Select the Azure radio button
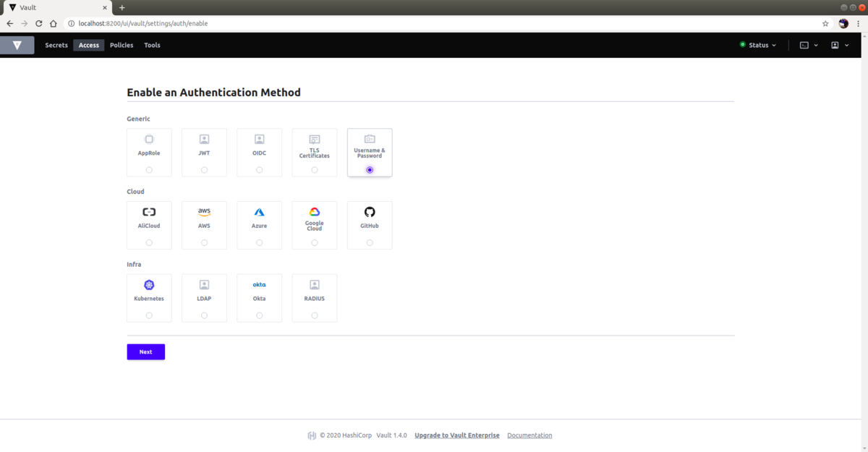Viewport: 868px width, 452px height. pos(259,243)
